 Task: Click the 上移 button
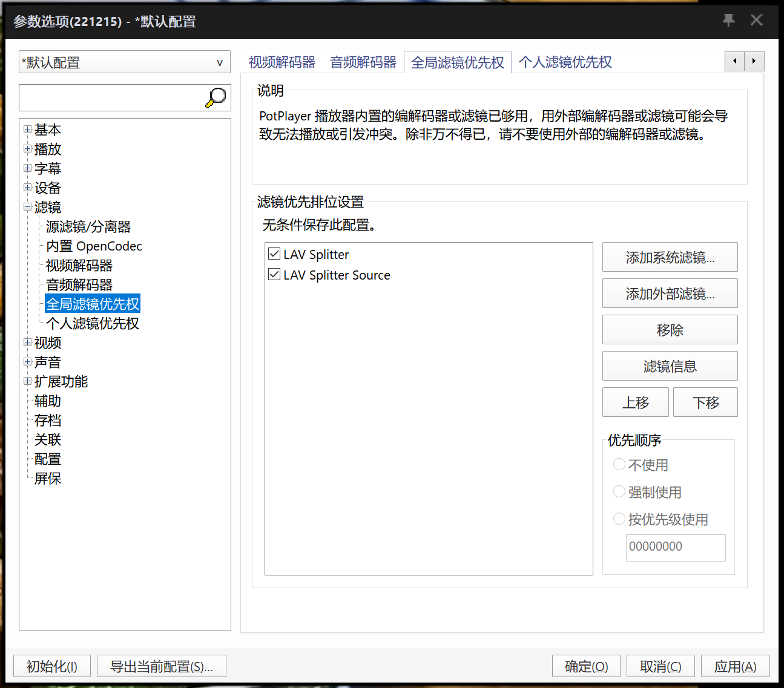(x=635, y=402)
